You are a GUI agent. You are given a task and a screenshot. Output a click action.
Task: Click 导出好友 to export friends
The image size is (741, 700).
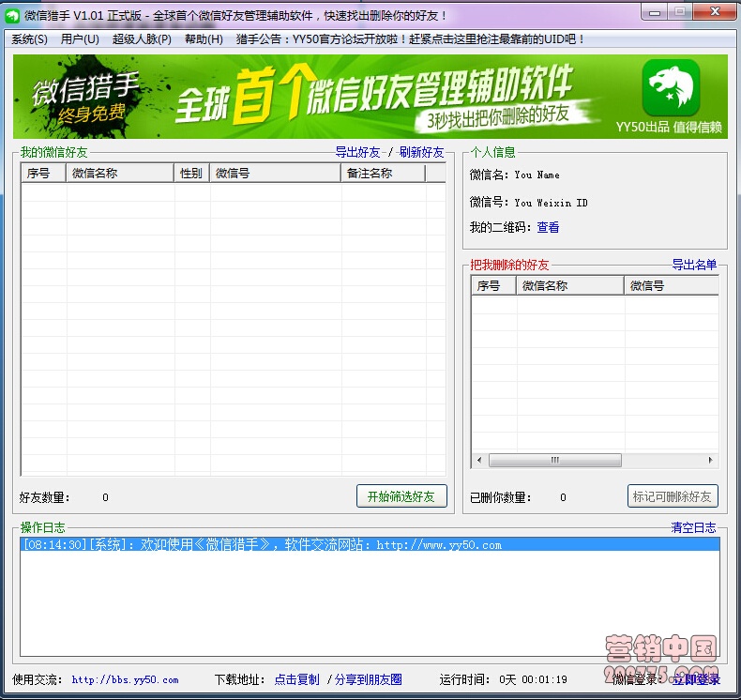click(x=357, y=152)
